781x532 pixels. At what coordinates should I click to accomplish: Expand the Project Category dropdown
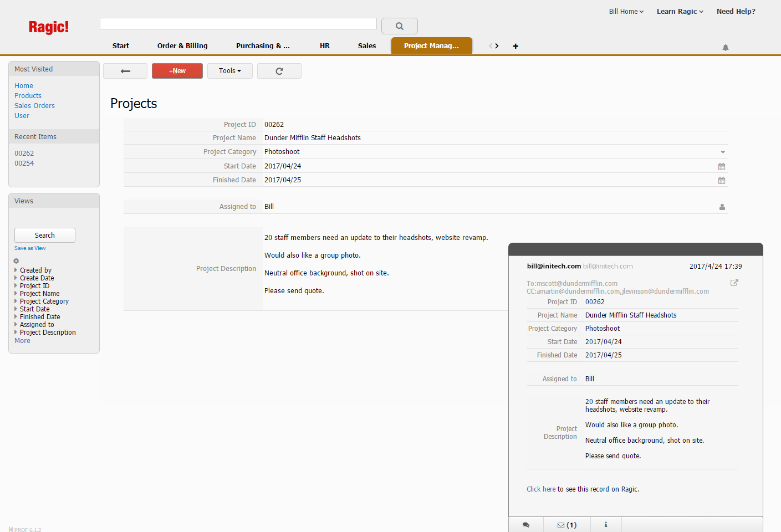[723, 152]
